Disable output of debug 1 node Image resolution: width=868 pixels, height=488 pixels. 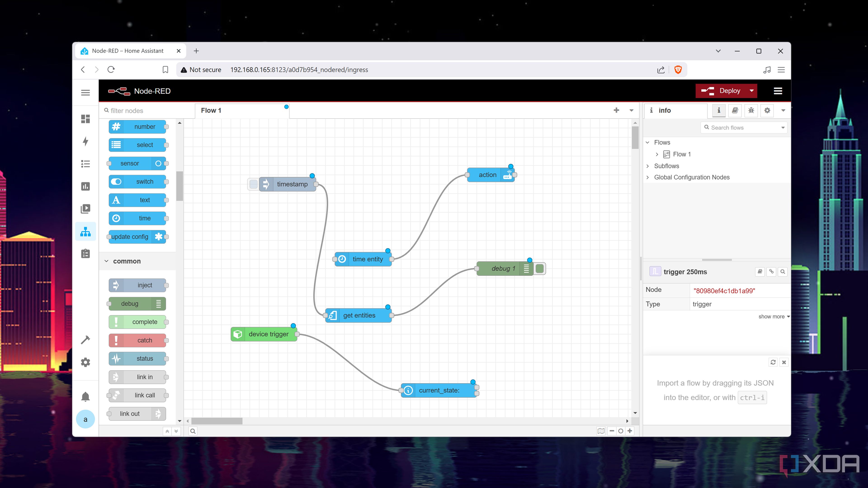pyautogui.click(x=540, y=268)
